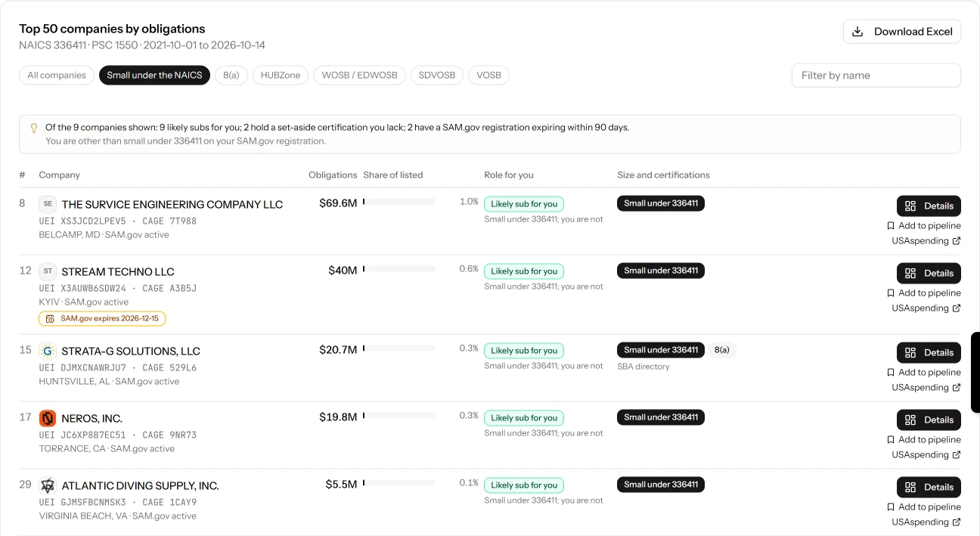Screen dimensions: 980x536
Task: Open the SBA directory link for Strata-G
Action: 644,367
